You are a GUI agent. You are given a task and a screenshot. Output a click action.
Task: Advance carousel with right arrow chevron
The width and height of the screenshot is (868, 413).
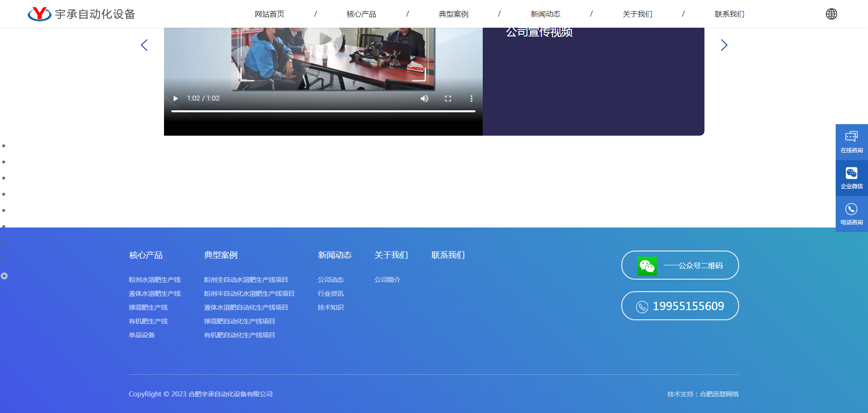pyautogui.click(x=724, y=45)
